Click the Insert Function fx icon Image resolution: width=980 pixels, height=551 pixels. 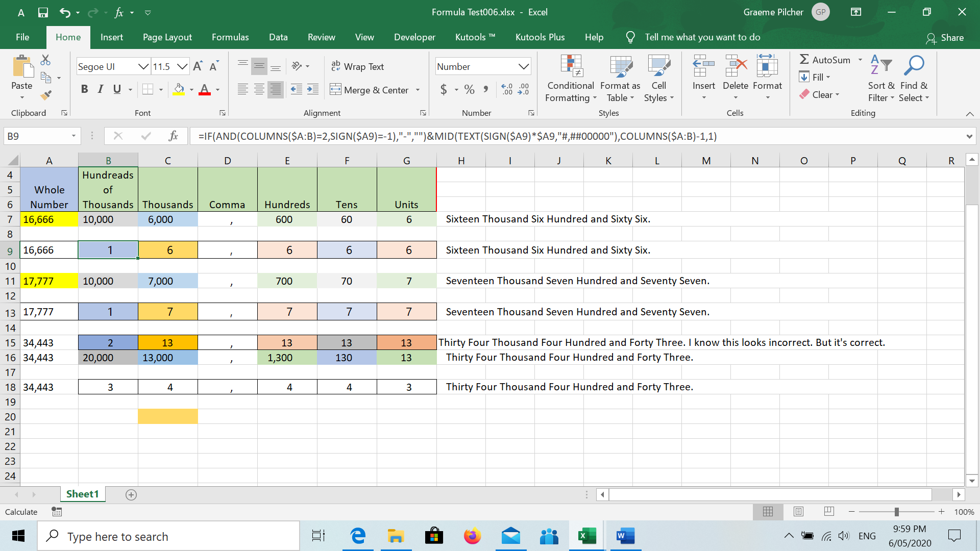click(x=174, y=136)
